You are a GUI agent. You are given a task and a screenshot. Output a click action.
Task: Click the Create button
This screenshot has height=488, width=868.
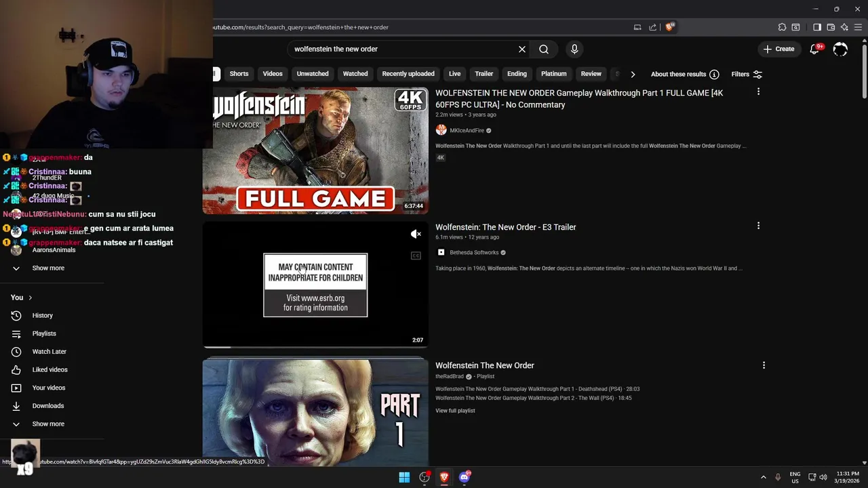pyautogui.click(x=778, y=49)
